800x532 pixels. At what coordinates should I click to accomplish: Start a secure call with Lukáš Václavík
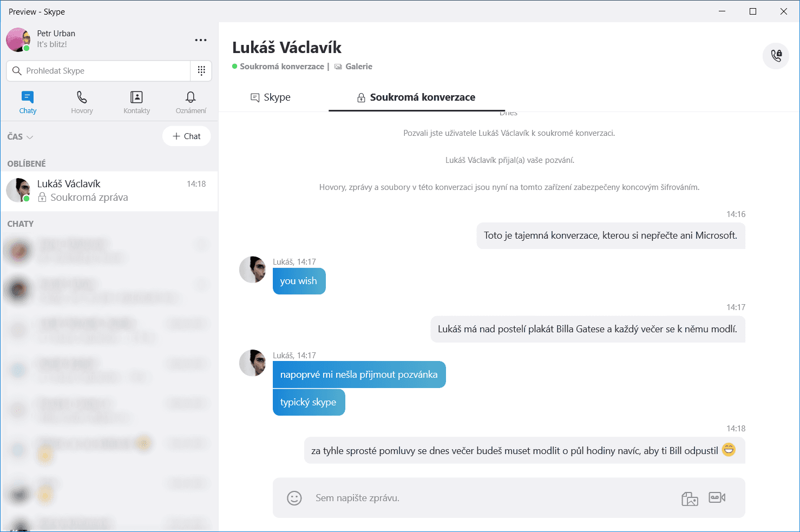click(x=776, y=56)
